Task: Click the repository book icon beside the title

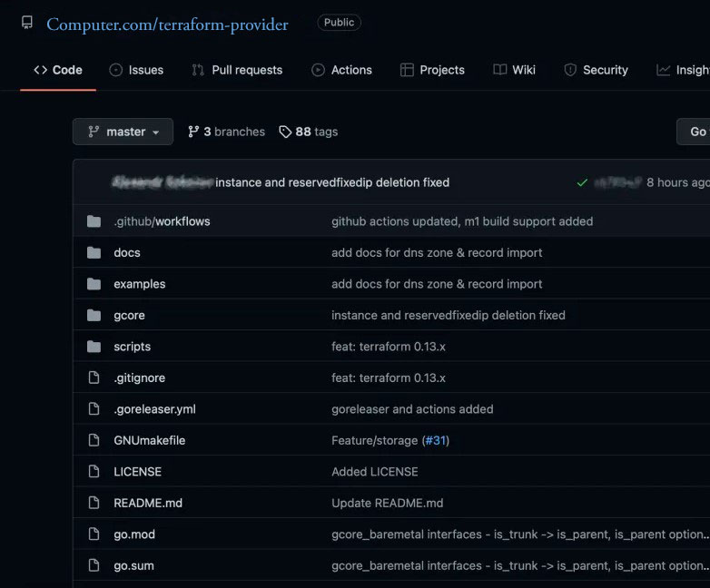Action: 27,23
